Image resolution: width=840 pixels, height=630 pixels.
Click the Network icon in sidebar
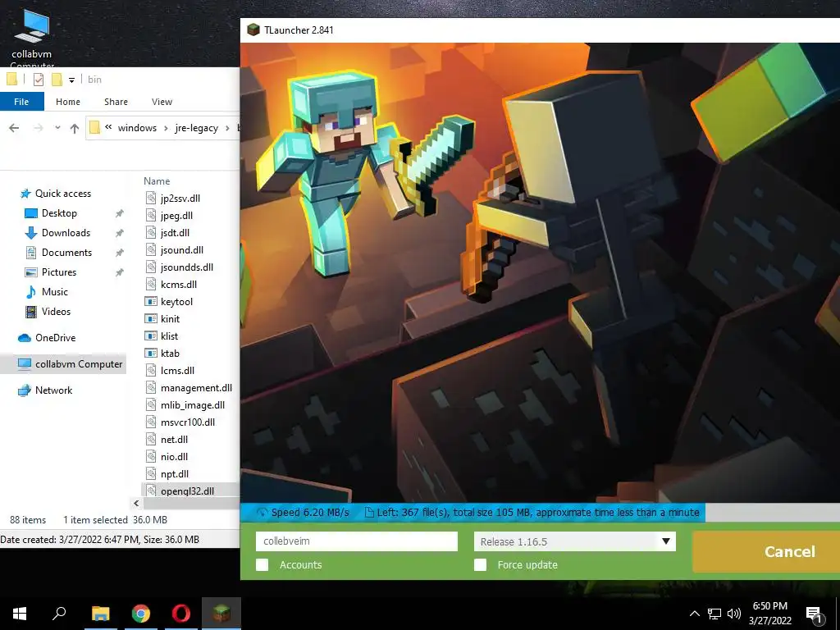pyautogui.click(x=25, y=390)
